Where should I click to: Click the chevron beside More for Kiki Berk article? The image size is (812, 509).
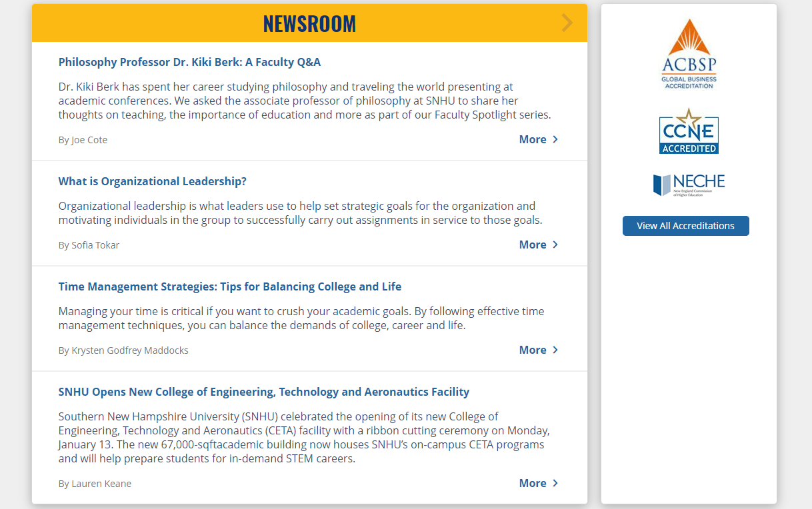click(x=555, y=139)
